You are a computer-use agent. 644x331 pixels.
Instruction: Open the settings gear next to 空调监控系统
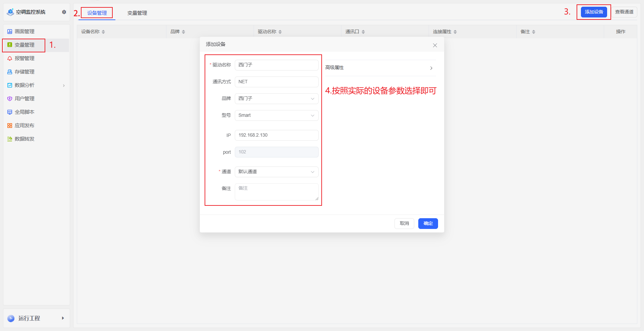click(64, 12)
